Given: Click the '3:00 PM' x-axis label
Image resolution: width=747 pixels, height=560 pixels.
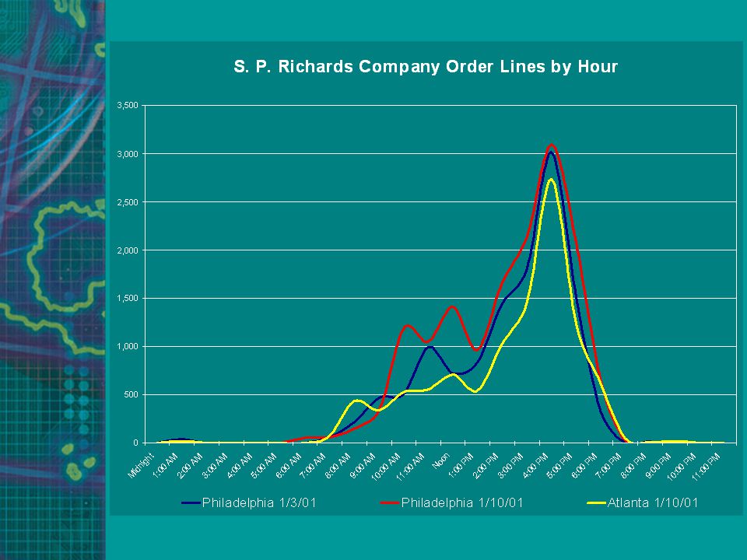Looking at the screenshot, I should (x=510, y=465).
